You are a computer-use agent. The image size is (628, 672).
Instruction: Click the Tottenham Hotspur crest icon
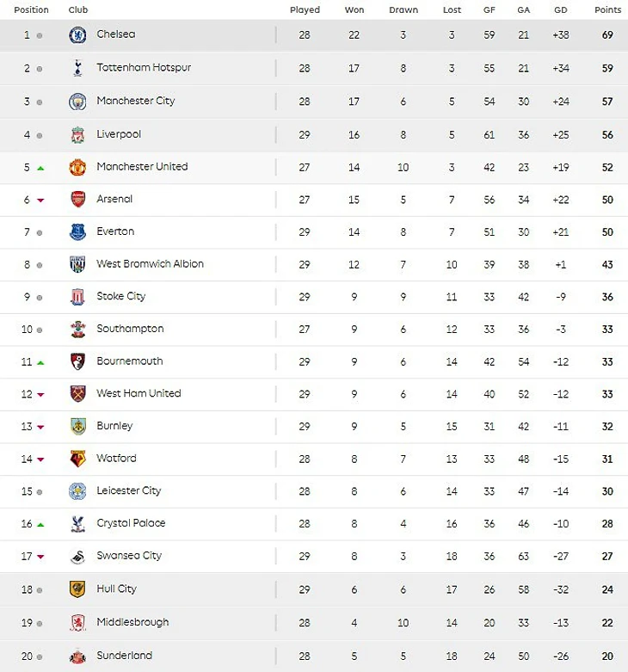point(77,68)
